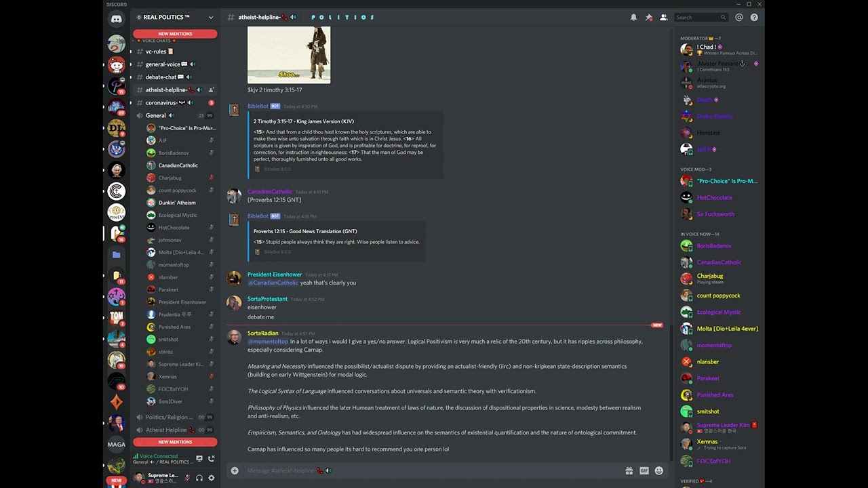Click own avatar in user panel
The image size is (868, 488).
click(139, 478)
